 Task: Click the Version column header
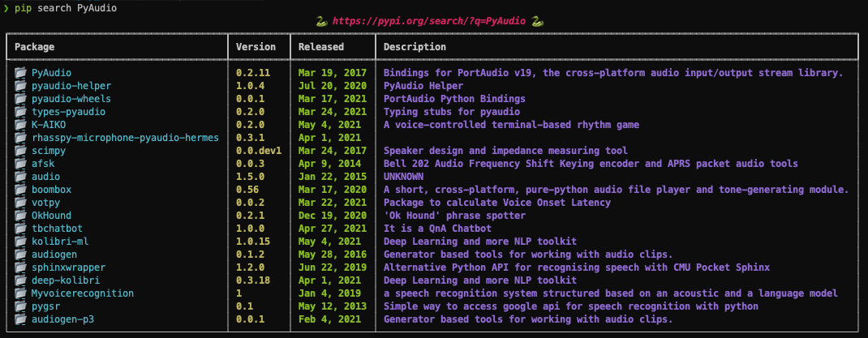tap(256, 47)
